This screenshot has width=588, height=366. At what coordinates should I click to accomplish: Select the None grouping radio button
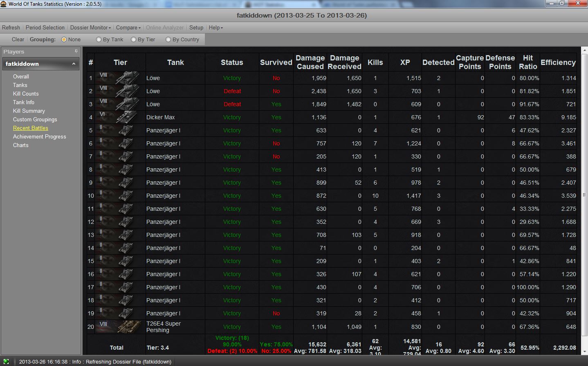(65, 39)
